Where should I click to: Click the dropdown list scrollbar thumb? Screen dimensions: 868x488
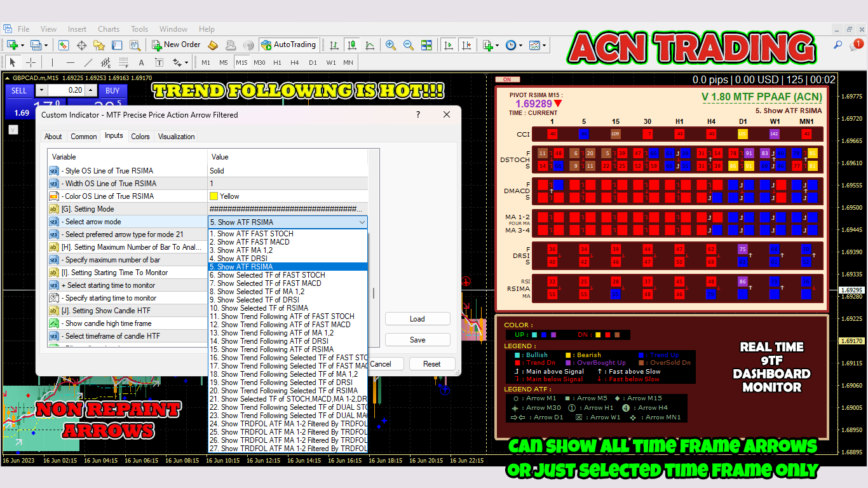coord(374,293)
